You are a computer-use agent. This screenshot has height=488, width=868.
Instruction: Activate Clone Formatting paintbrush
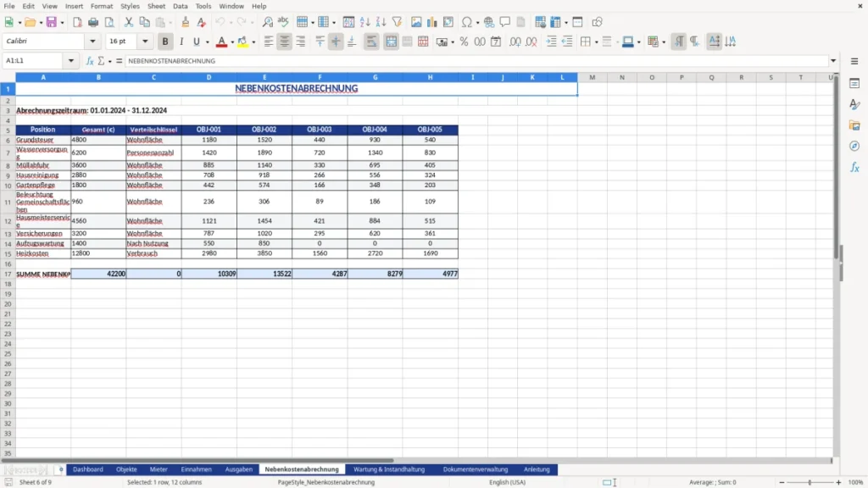[x=186, y=22]
